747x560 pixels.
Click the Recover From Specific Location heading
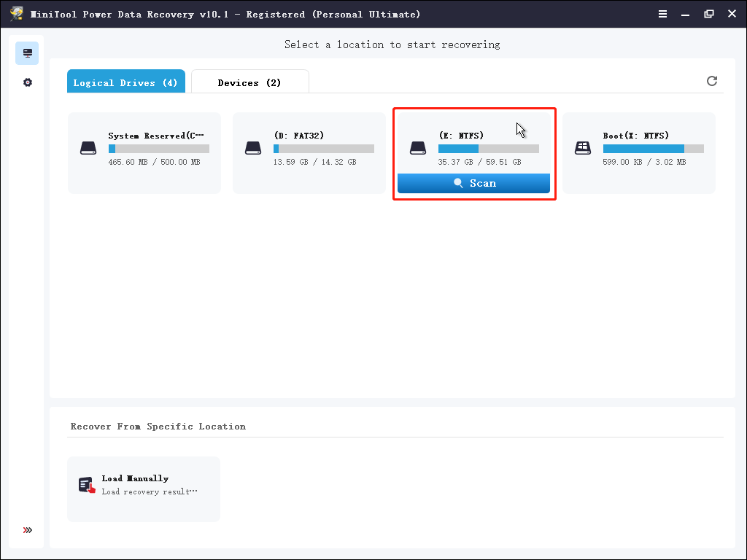(158, 426)
